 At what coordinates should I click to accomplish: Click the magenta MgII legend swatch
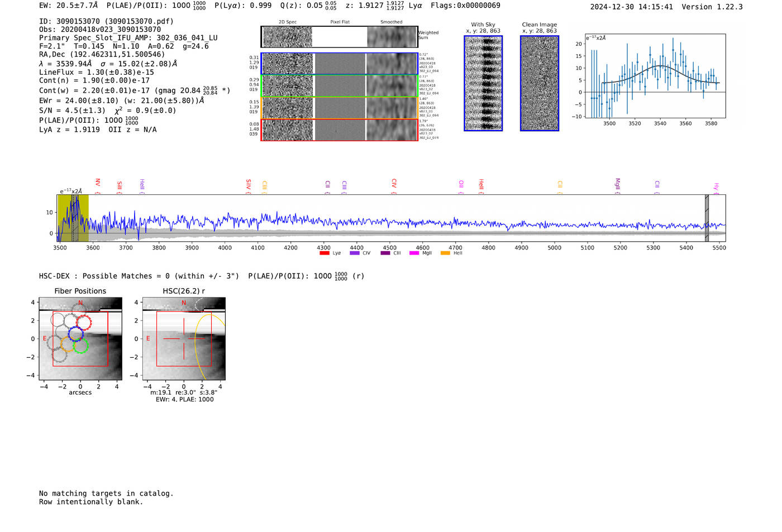(414, 253)
